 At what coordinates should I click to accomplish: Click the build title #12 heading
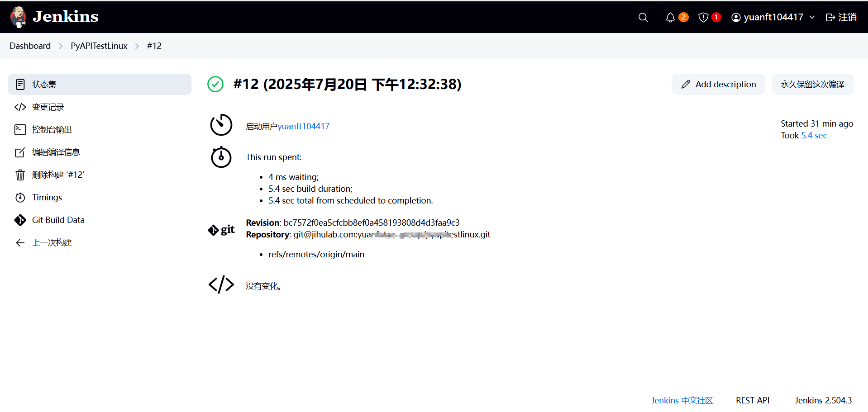click(x=347, y=84)
